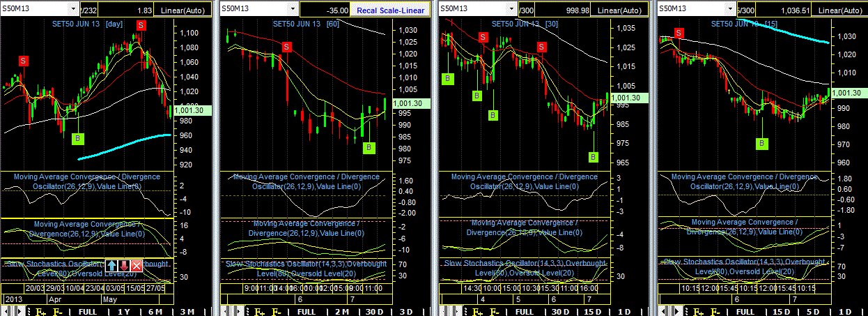Screen dimensions: 868x316
Task: Click SET50 JUN 13 [day] chart title
Action: [x=87, y=23]
